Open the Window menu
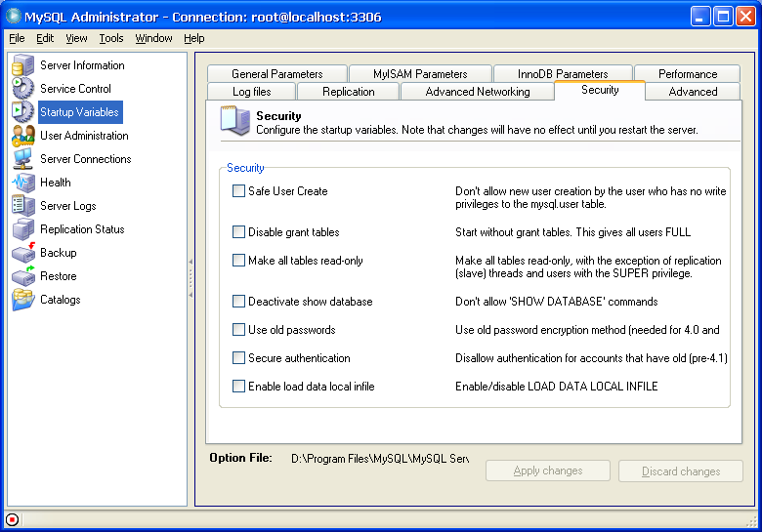762x532 pixels. tap(153, 38)
